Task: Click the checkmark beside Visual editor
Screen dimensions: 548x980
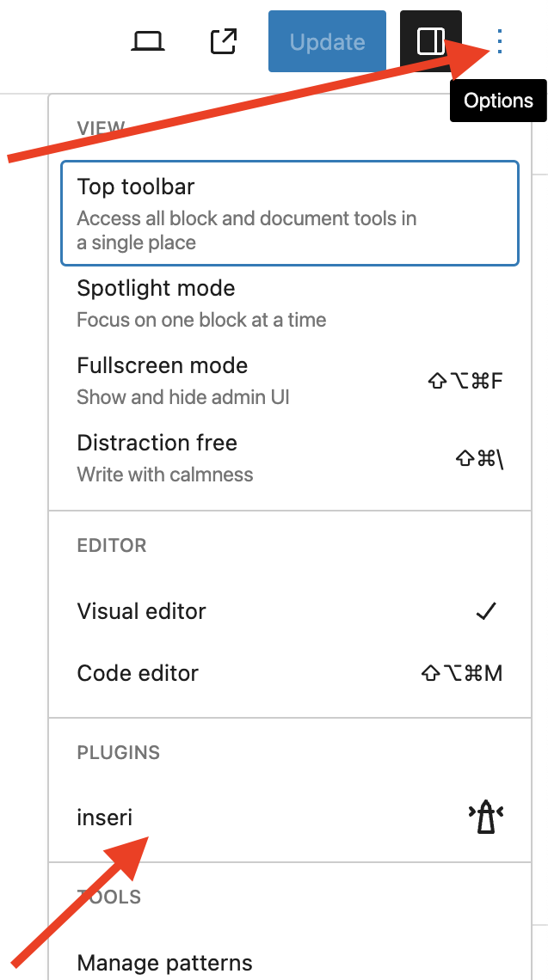Action: tap(485, 611)
